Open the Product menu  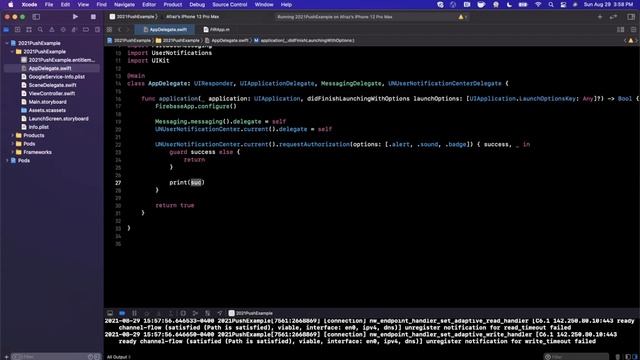click(x=173, y=4)
